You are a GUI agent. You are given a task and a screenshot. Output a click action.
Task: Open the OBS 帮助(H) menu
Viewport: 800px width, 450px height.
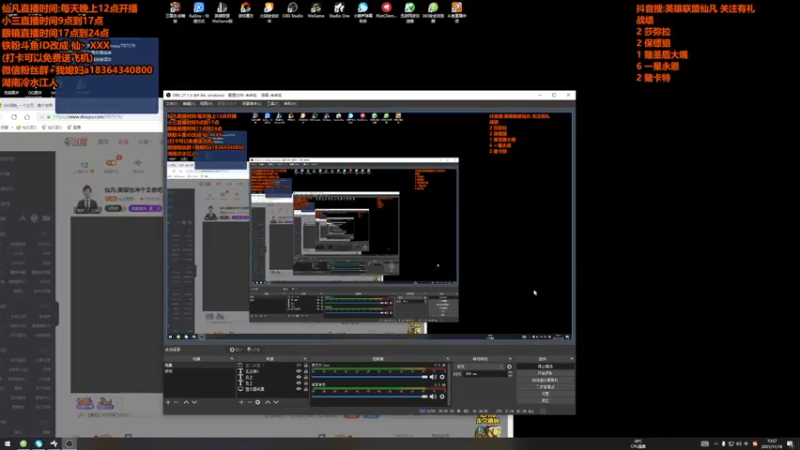pyautogui.click(x=290, y=104)
